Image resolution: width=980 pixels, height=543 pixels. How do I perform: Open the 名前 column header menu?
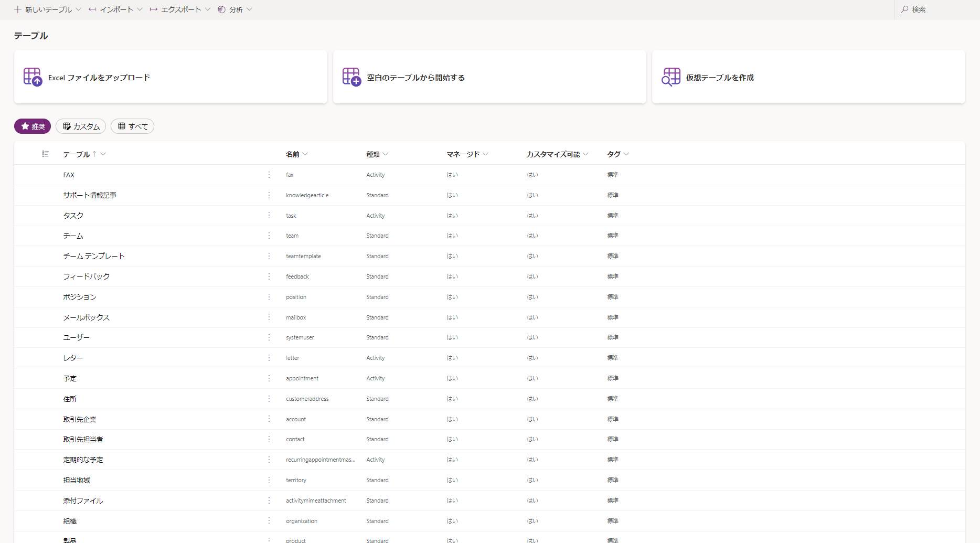(305, 154)
